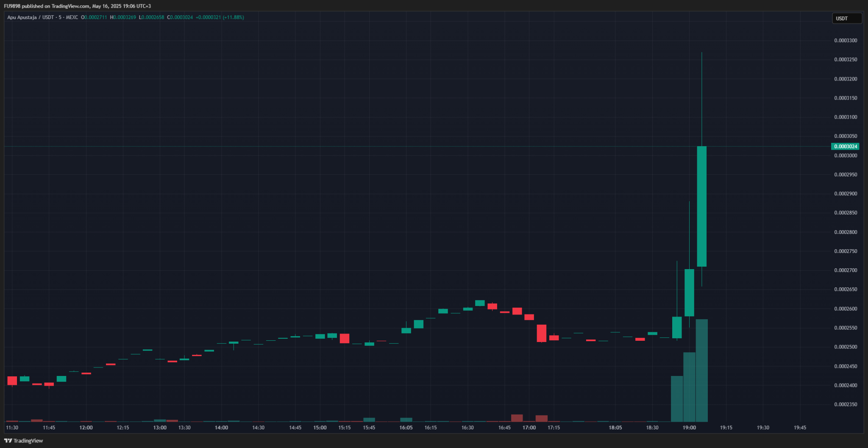Screen dimensions: 868x448
Task: Click the 0.0002350 price axis label
Action: pyautogui.click(x=845, y=405)
